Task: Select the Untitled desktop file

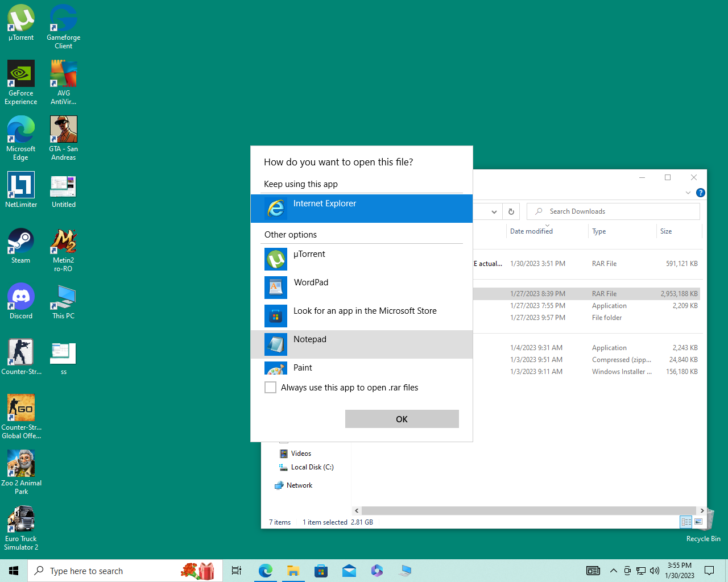Action: (64, 190)
